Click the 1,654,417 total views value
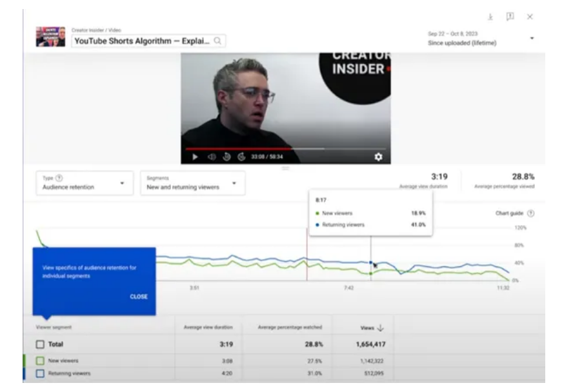The width and height of the screenshot is (573, 392). pyautogui.click(x=370, y=344)
